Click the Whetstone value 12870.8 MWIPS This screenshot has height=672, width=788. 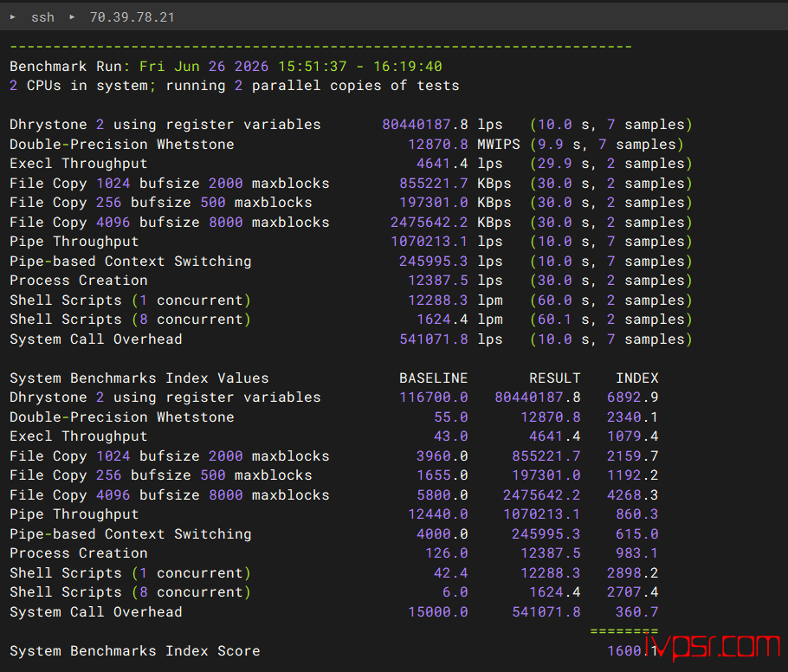point(464,145)
